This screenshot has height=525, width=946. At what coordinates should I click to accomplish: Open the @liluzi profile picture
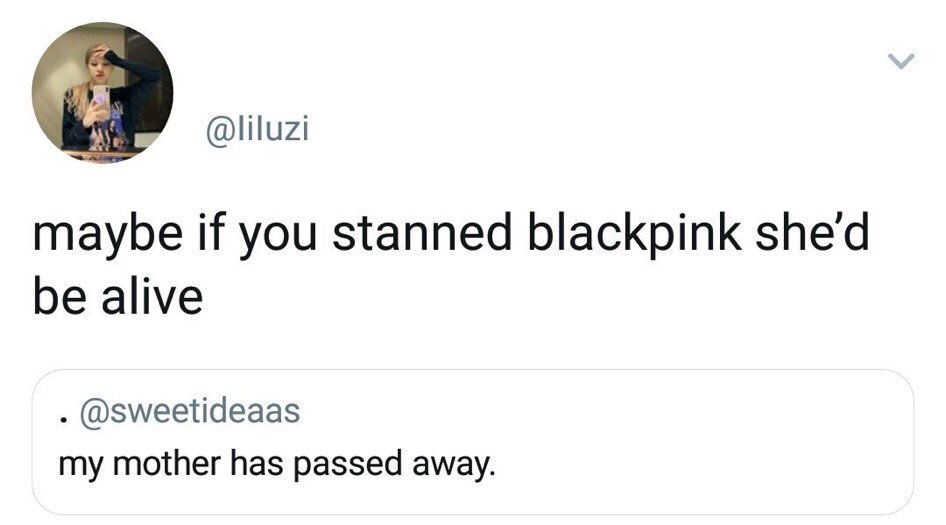(x=103, y=93)
